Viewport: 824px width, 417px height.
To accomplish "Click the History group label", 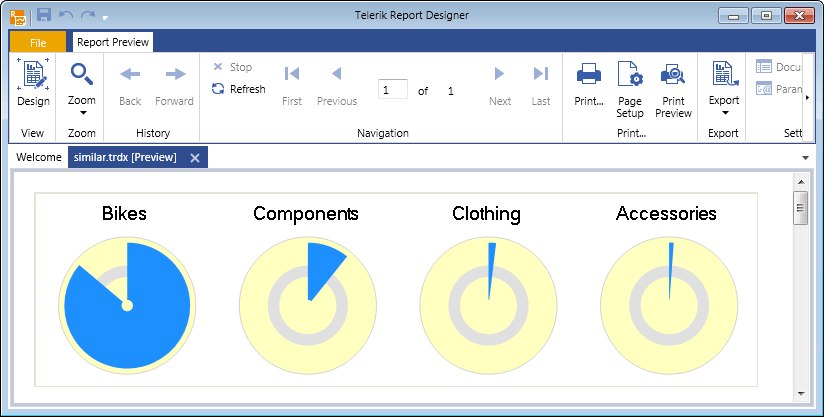I will click(x=153, y=133).
